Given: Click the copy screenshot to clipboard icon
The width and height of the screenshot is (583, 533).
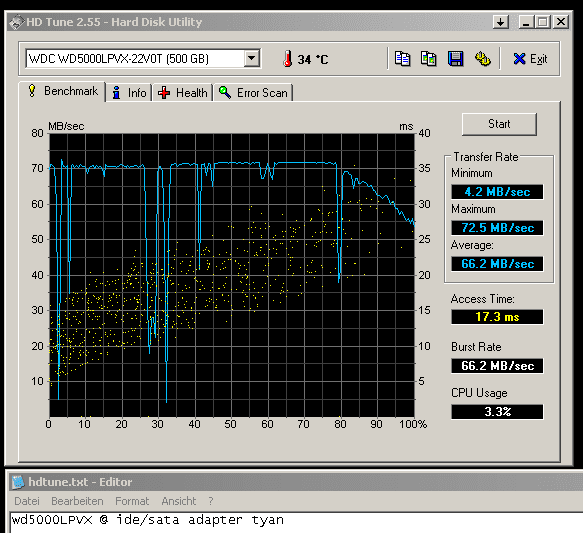Looking at the screenshot, I should (429, 59).
